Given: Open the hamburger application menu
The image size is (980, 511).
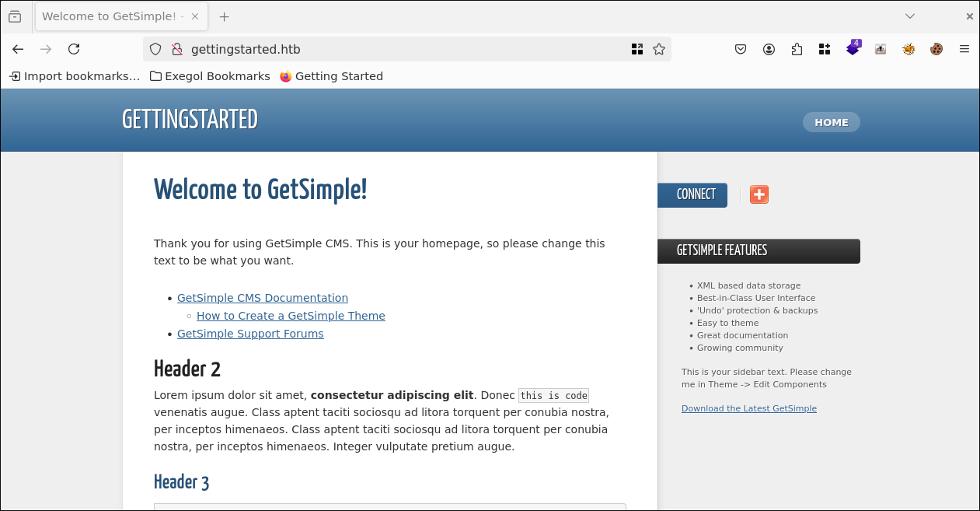Looking at the screenshot, I should [x=964, y=48].
